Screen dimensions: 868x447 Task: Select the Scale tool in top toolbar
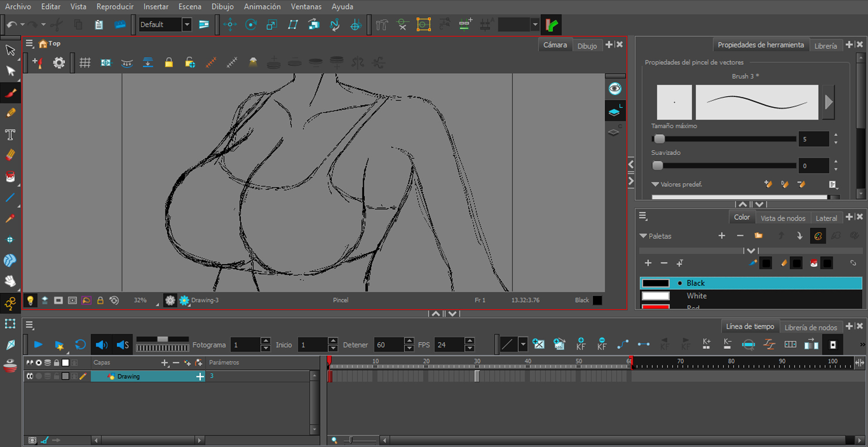point(272,25)
